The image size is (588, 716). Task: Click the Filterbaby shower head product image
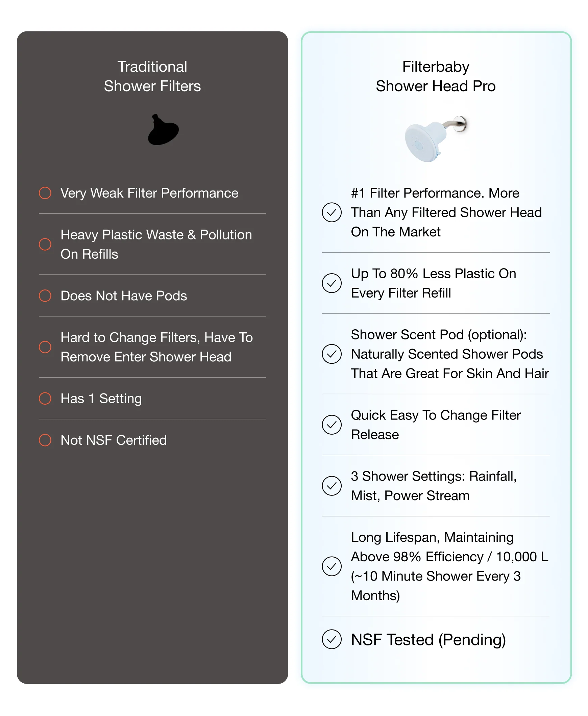point(435,138)
